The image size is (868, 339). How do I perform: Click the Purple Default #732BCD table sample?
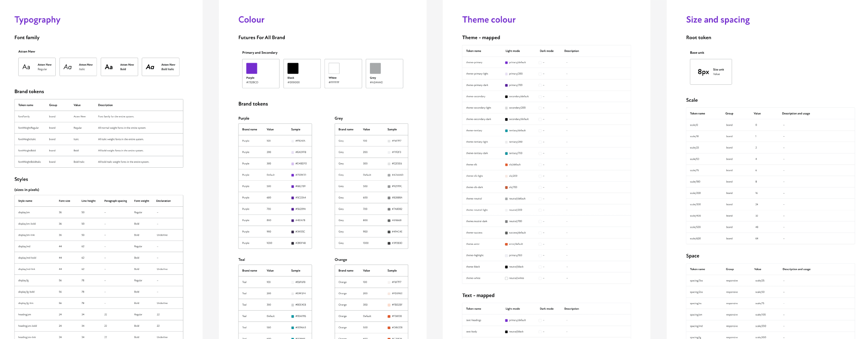[293, 175]
